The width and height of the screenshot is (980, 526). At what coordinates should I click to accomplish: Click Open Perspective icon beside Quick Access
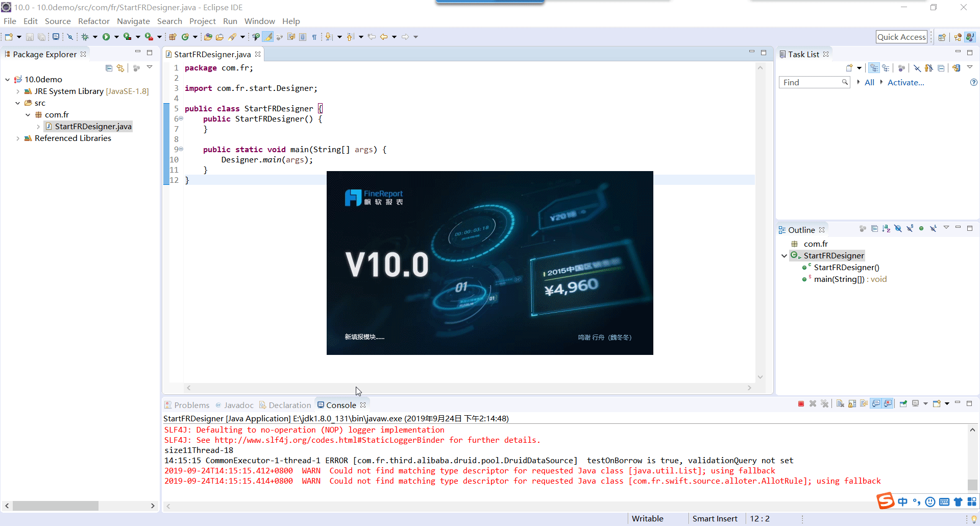coord(942,37)
